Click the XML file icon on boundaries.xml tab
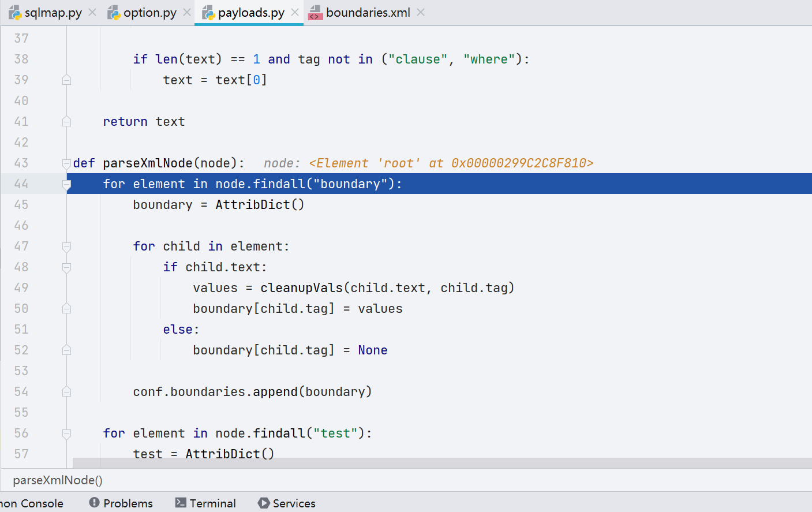Screen dimensions: 812x512 [315, 13]
